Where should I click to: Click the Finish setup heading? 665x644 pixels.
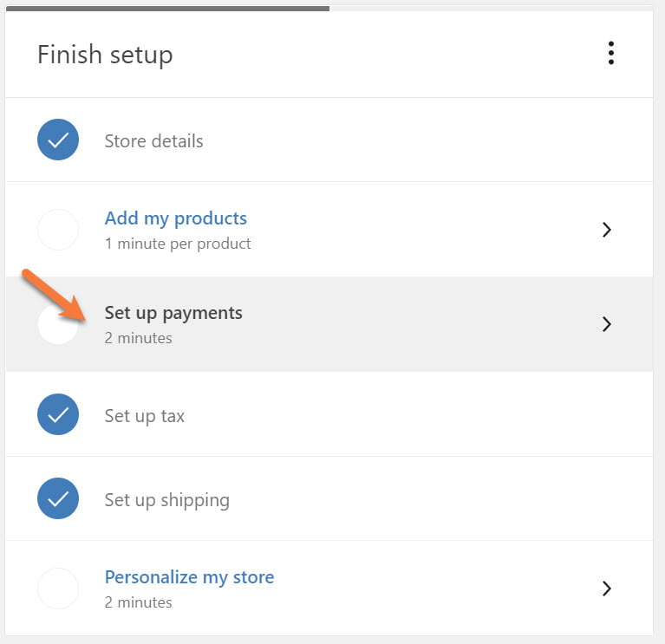tap(105, 55)
